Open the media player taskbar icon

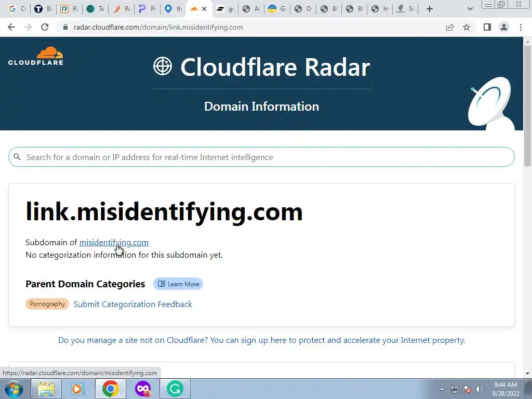tap(77, 389)
